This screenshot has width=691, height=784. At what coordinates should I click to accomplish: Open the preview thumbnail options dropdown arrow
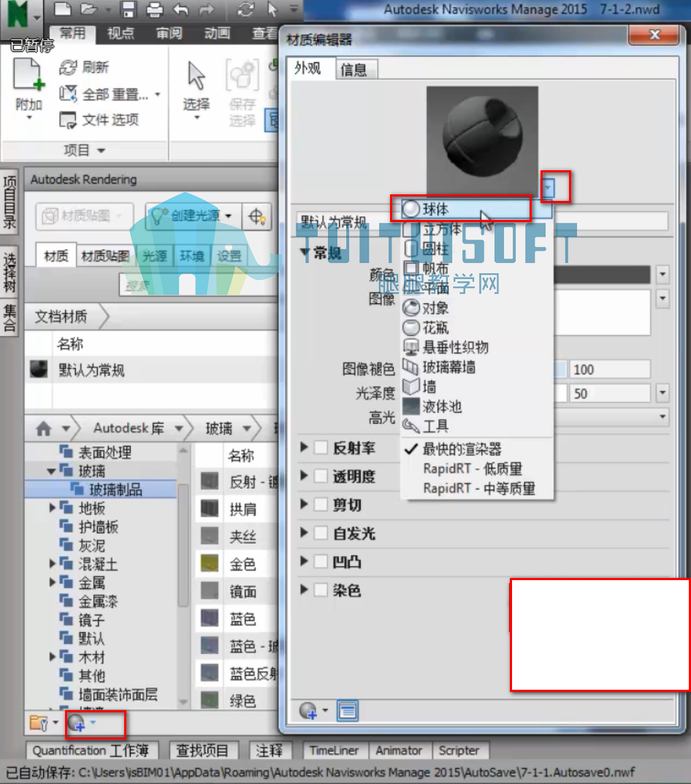click(548, 188)
